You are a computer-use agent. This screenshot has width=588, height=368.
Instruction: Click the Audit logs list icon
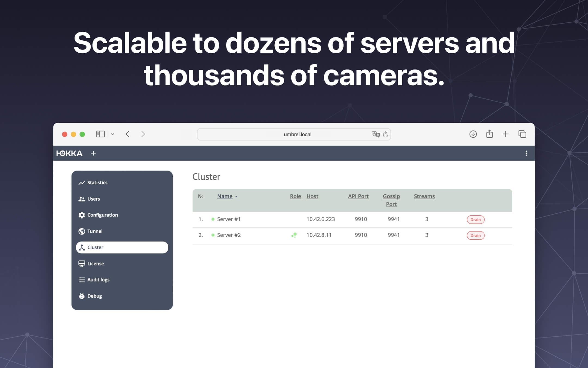pos(81,279)
